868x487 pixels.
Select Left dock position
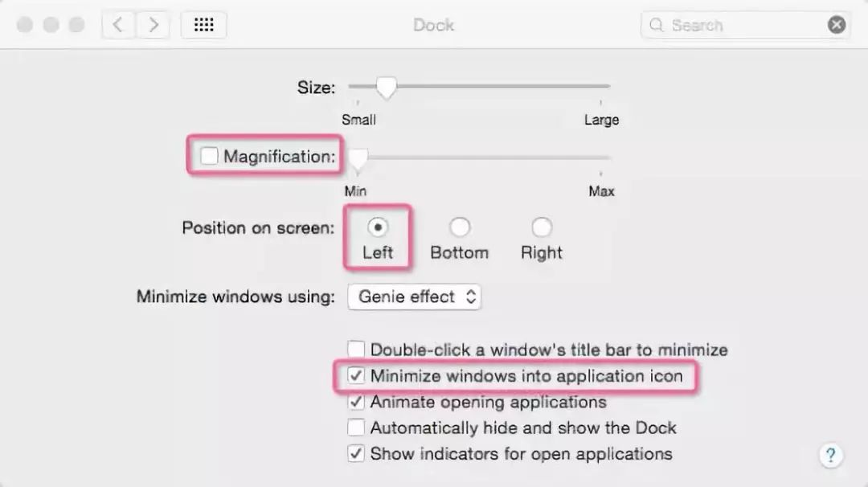click(x=377, y=227)
